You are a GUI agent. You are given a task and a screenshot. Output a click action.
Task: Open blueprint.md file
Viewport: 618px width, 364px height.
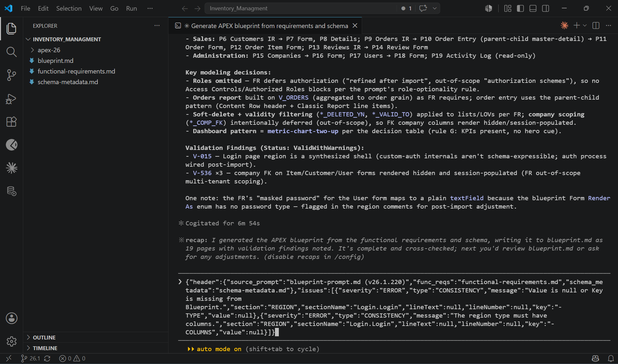click(56, 61)
